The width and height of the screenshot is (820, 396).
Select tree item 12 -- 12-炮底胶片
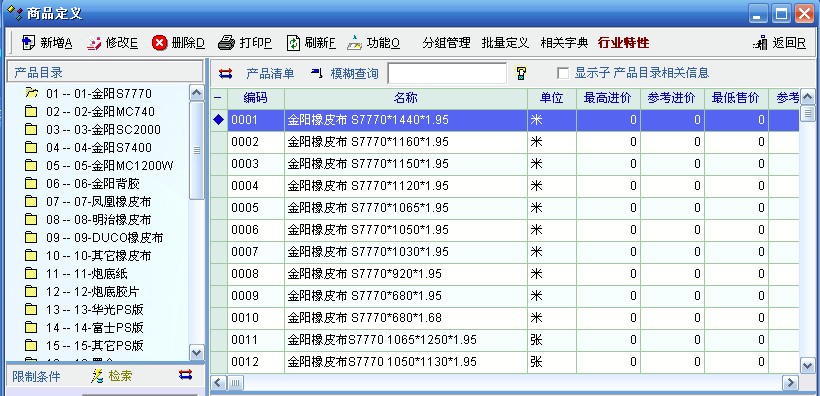pyautogui.click(x=93, y=291)
